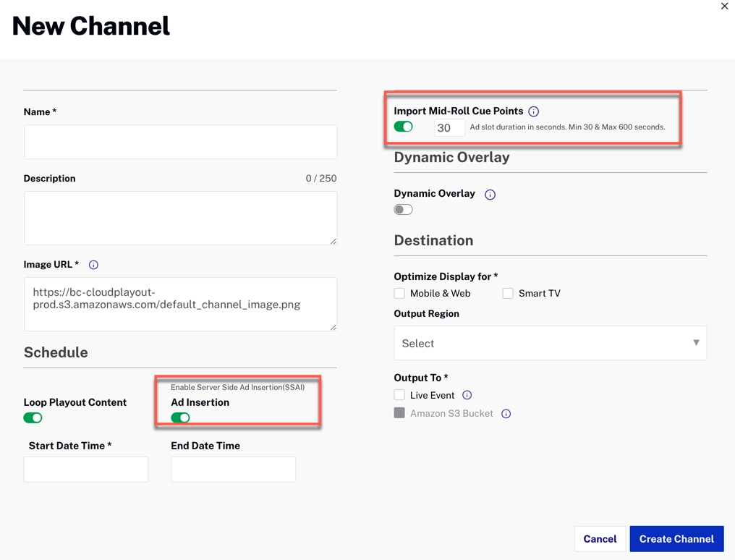Click info icon next to Dynamic Overlay

coord(490,195)
